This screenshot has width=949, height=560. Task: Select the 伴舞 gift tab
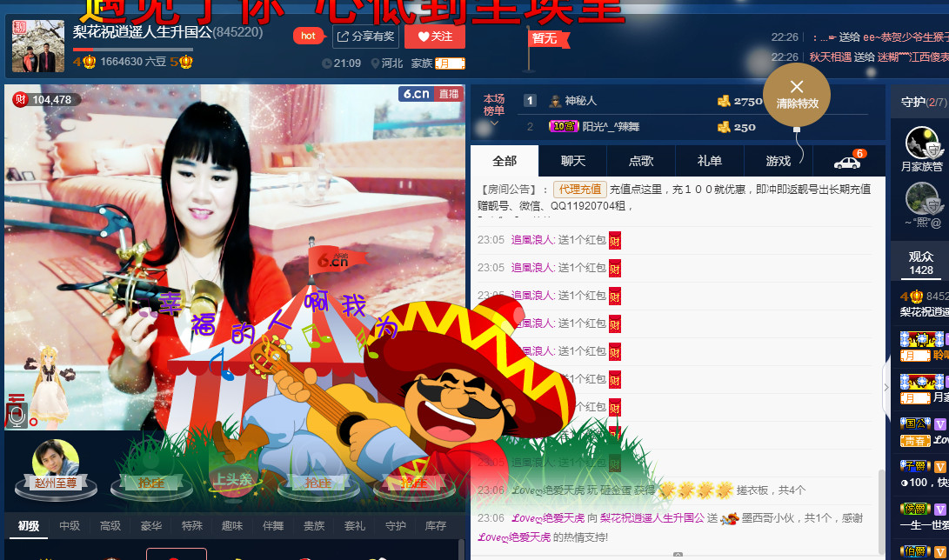(x=273, y=525)
